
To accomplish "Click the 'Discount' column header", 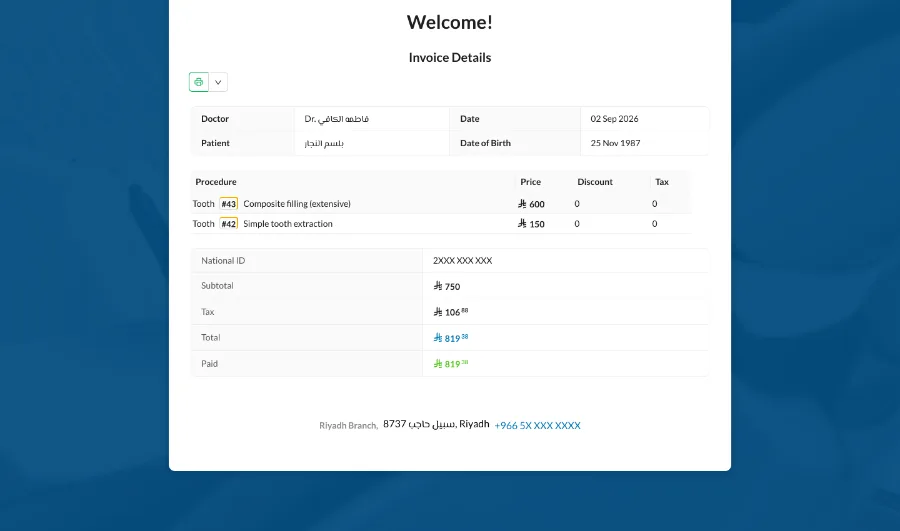I will click(x=595, y=182).
